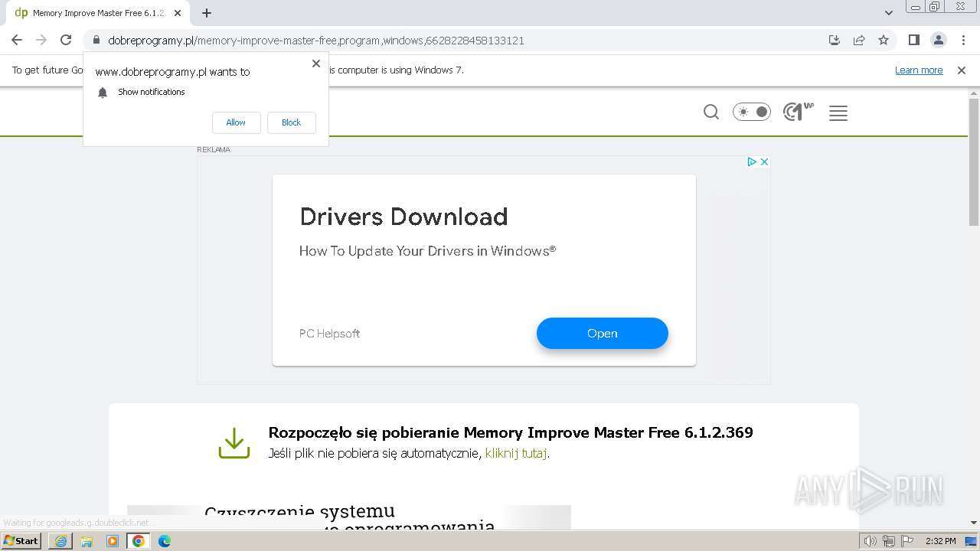
Task: Open the browser side panel
Action: (x=913, y=40)
